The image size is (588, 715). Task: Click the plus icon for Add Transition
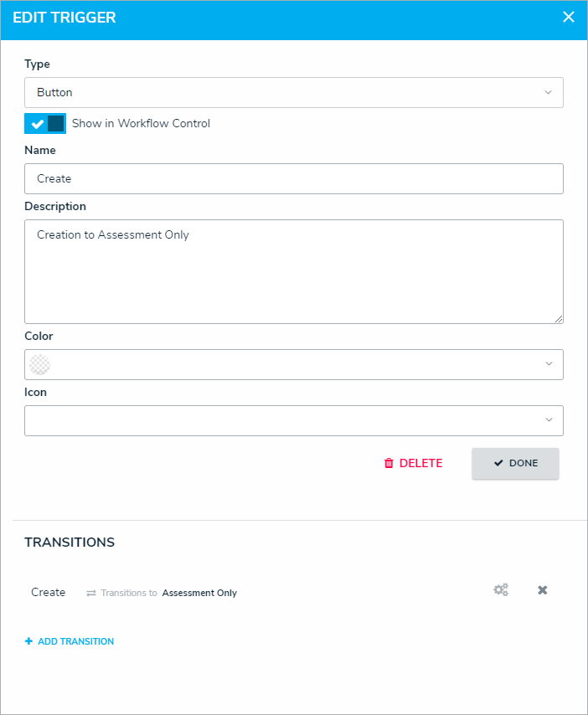tap(28, 641)
